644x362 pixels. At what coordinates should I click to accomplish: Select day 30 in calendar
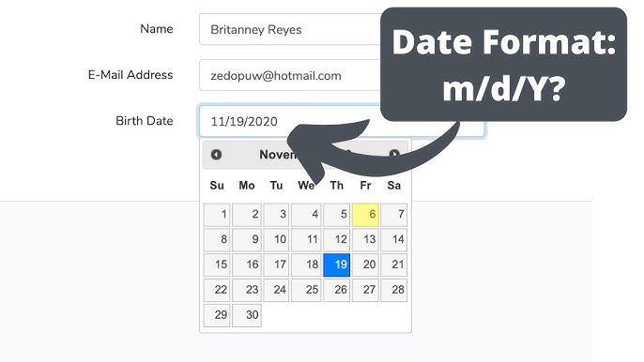pos(247,315)
